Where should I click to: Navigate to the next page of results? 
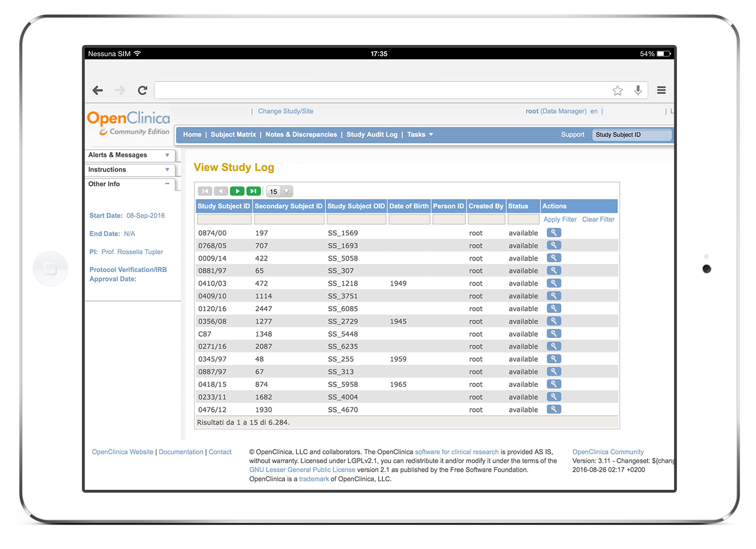237,191
